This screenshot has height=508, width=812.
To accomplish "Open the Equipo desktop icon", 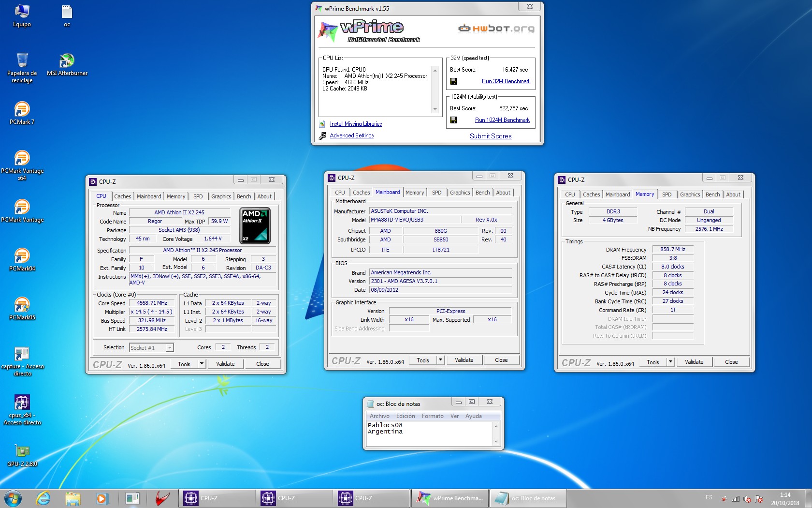I will pos(22,15).
